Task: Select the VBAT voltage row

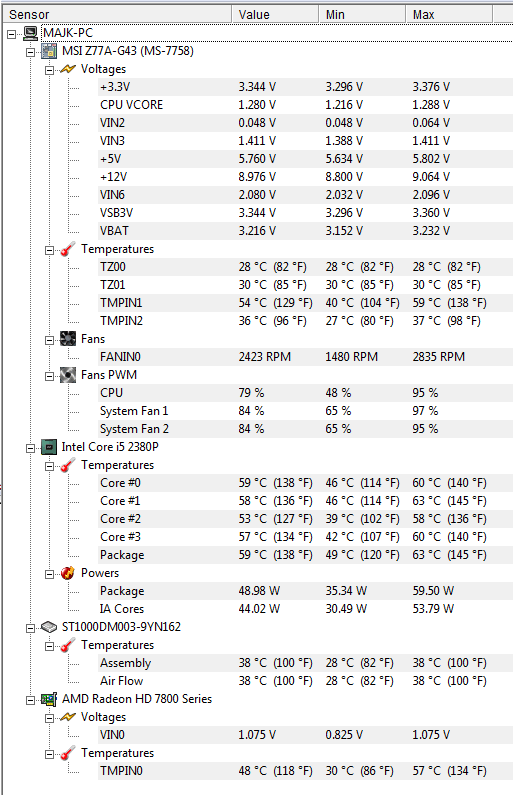Action: (x=305, y=231)
